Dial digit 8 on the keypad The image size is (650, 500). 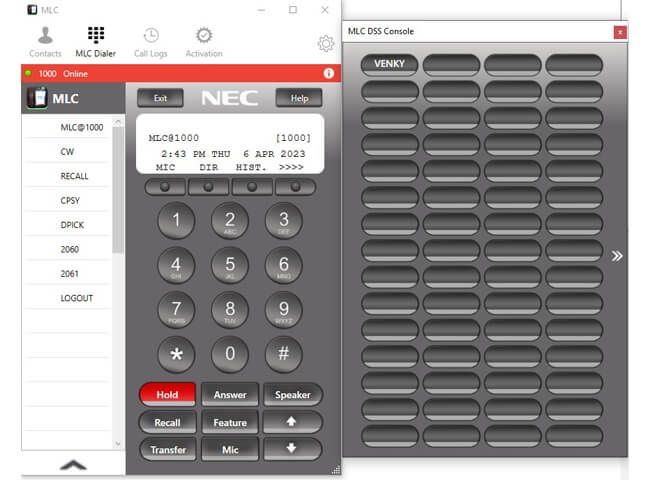[230, 310]
